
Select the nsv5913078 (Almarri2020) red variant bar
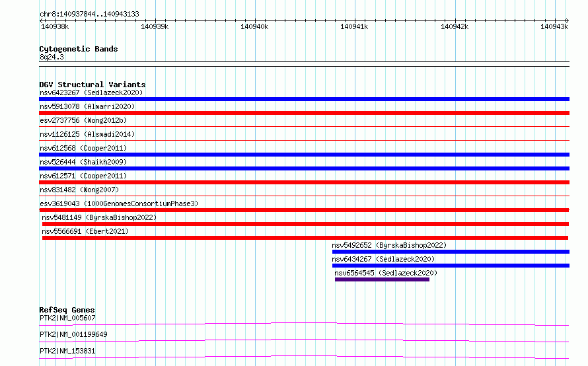click(304, 113)
